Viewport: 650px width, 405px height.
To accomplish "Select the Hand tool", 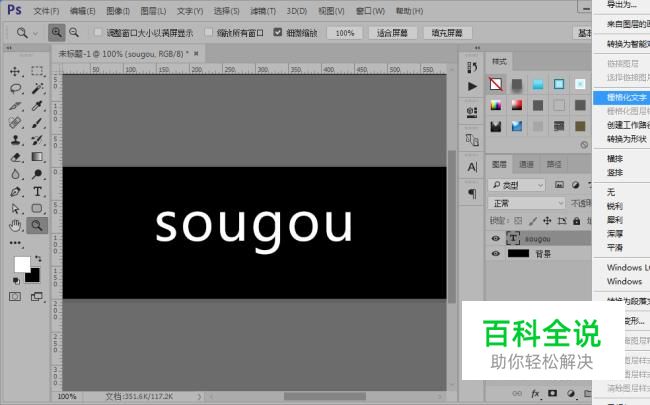I will click(x=15, y=226).
